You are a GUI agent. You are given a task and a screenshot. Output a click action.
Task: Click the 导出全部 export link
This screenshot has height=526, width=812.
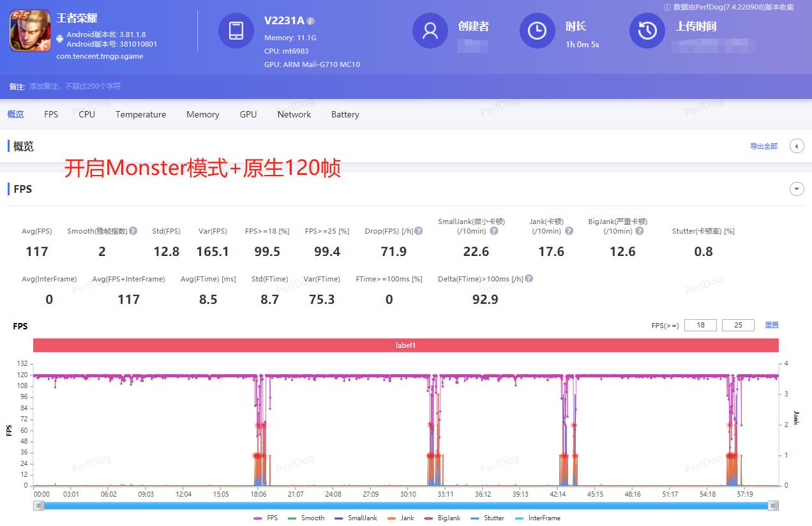[x=763, y=146]
